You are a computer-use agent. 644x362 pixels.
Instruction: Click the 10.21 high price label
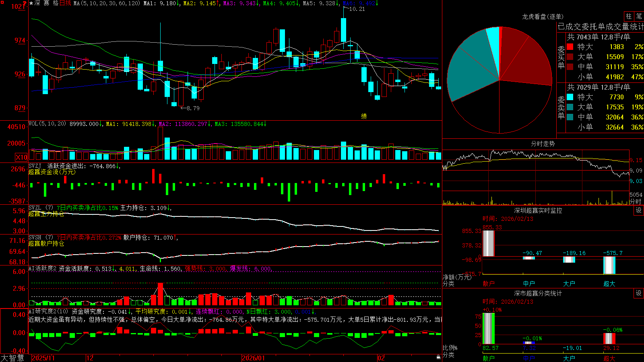[357, 9]
